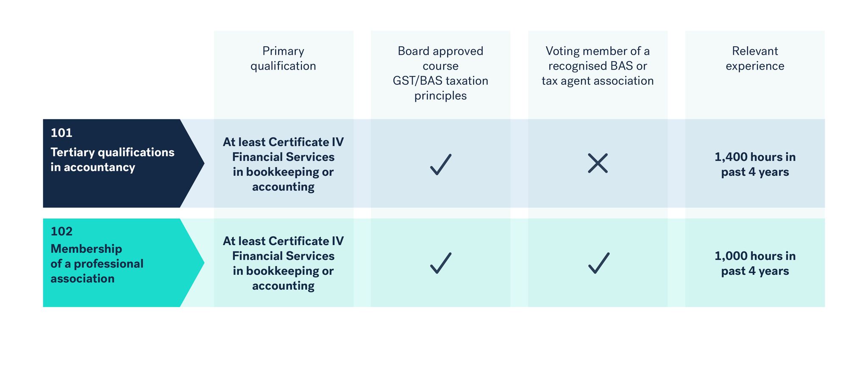Click row 102 Certificate IV Financial Services text

(x=283, y=263)
